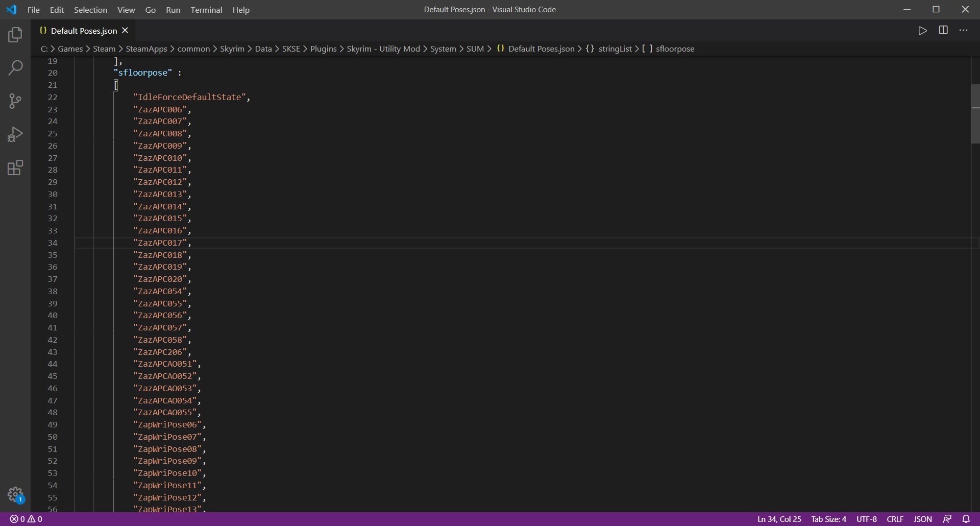This screenshot has width=980, height=526.
Task: Open the Run menu
Action: (173, 10)
